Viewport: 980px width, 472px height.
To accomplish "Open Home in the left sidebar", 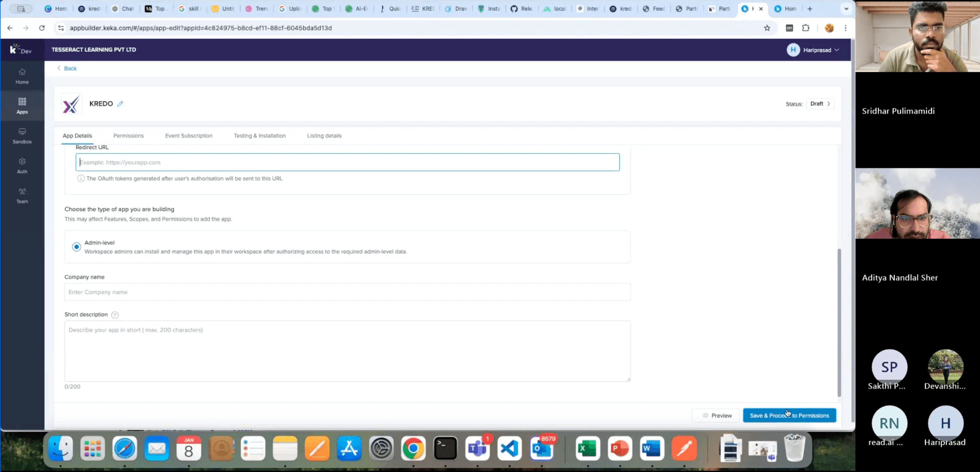I will click(x=22, y=76).
